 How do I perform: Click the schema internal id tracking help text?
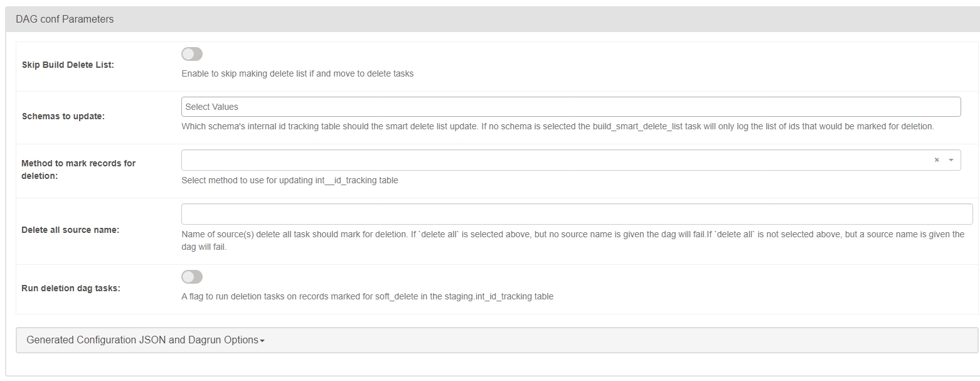(x=557, y=126)
